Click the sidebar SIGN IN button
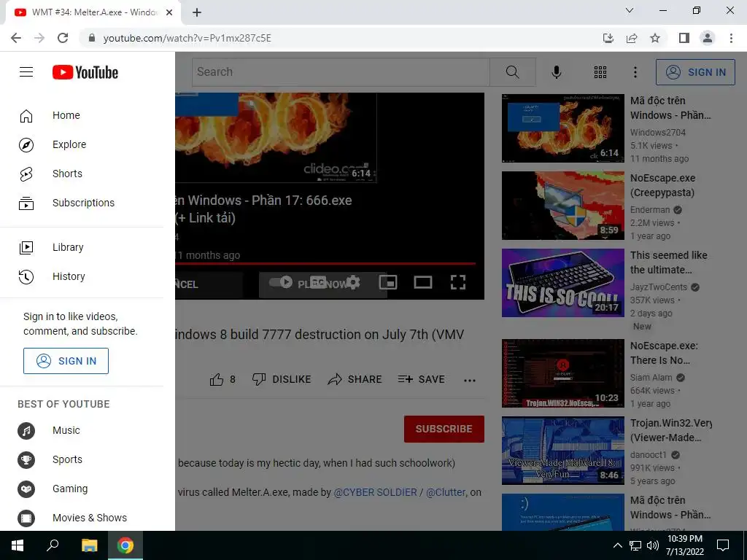The width and height of the screenshot is (747, 560). point(66,361)
